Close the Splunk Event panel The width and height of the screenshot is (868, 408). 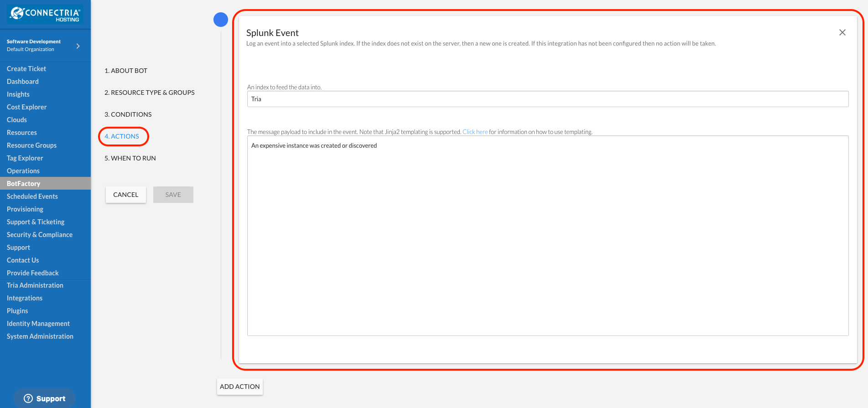[x=842, y=32]
